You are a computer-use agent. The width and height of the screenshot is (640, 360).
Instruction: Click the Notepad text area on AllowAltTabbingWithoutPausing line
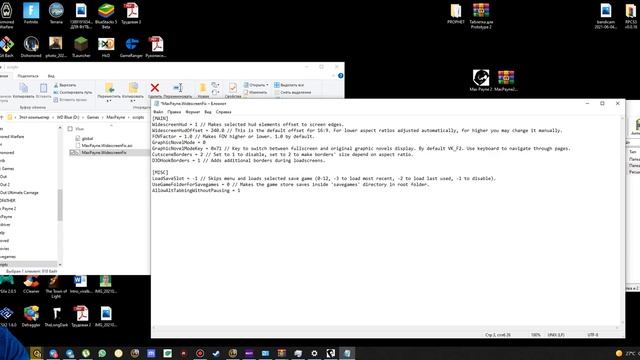[x=196, y=190]
